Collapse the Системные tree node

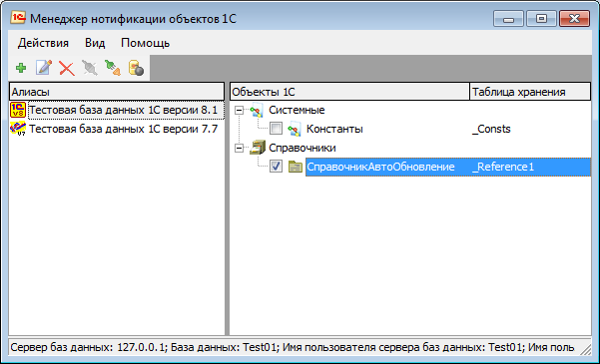(239, 110)
